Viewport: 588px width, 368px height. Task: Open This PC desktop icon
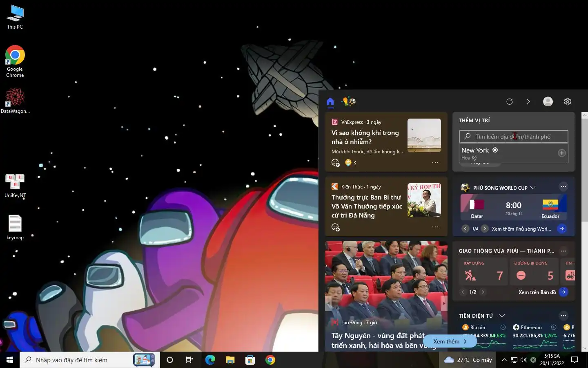(15, 17)
